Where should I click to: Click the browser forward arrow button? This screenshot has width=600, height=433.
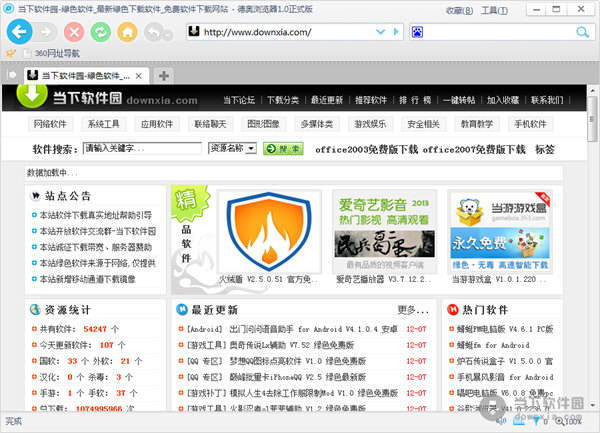tap(46, 32)
